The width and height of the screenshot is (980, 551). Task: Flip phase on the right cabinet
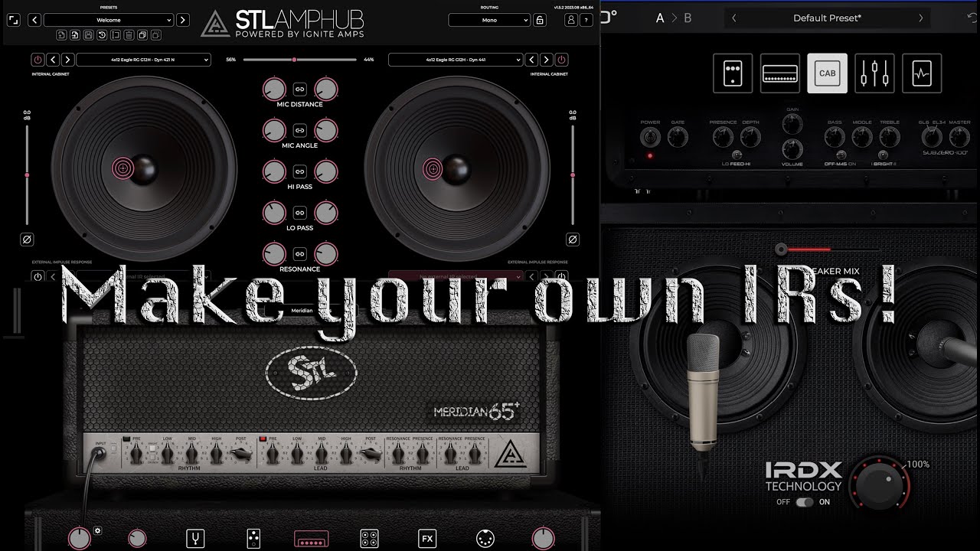click(572, 240)
